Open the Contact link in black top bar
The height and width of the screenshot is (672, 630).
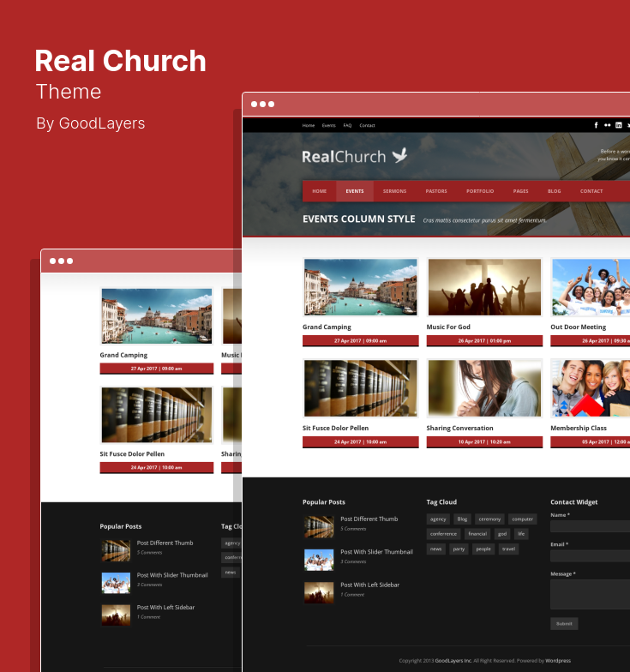pos(367,125)
